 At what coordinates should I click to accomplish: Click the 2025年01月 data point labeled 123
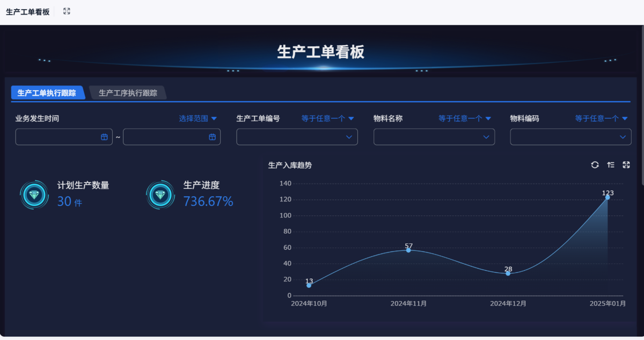pos(608,197)
